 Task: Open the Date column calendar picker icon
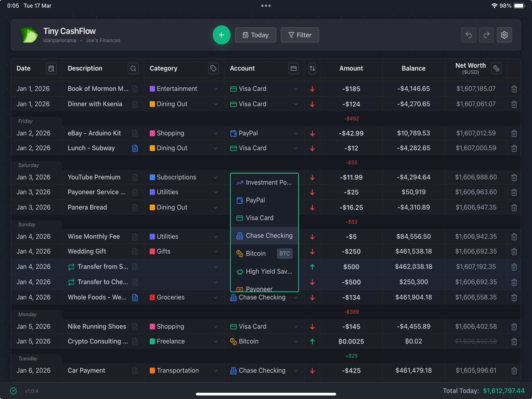51,68
